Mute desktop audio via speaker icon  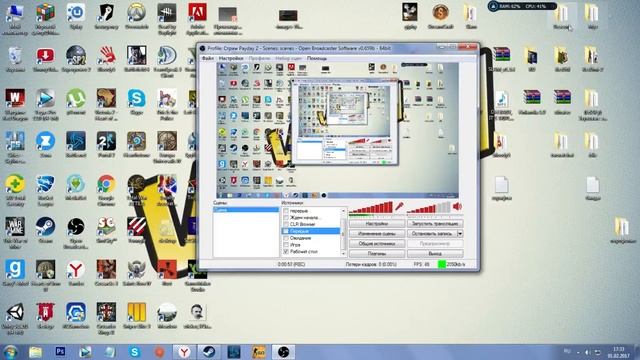tap(458, 207)
